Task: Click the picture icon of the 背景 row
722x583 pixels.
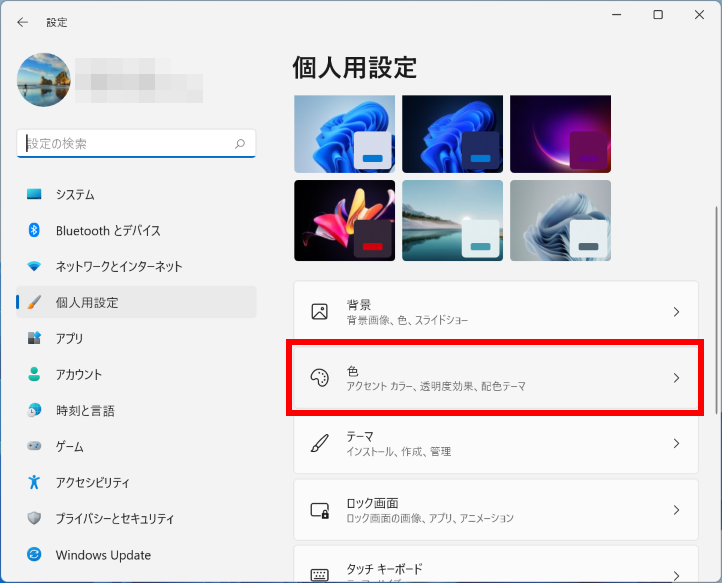Action: [x=320, y=312]
